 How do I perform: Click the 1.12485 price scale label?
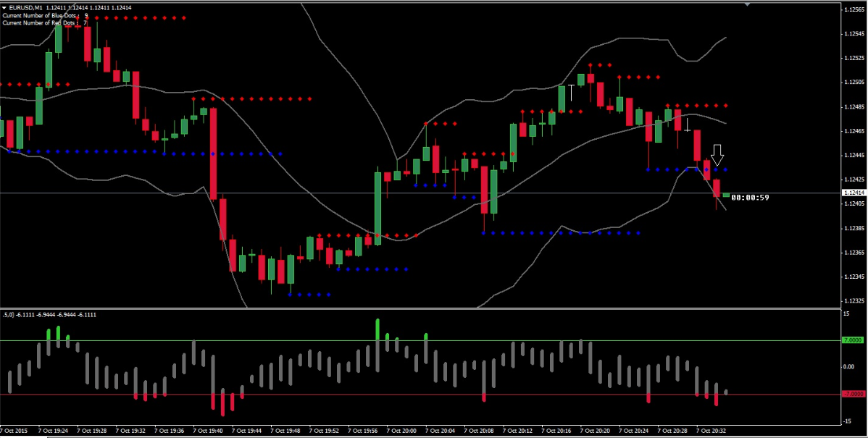pos(854,106)
